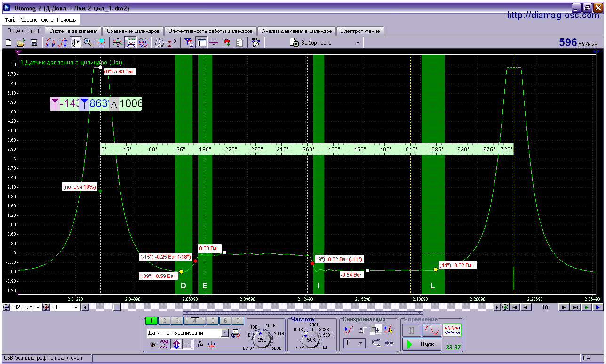This screenshot has height=364, width=606.
Task: Open the sync channel dropdown showing 1
Action: (x=354, y=343)
